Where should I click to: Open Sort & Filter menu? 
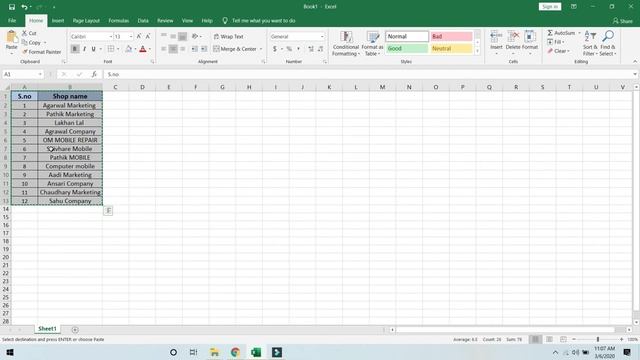tap(590, 43)
